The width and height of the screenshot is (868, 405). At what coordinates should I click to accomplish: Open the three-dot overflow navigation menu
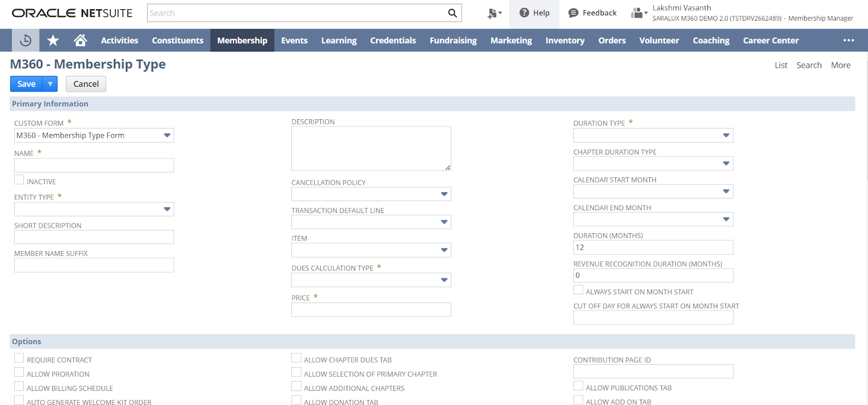(848, 40)
